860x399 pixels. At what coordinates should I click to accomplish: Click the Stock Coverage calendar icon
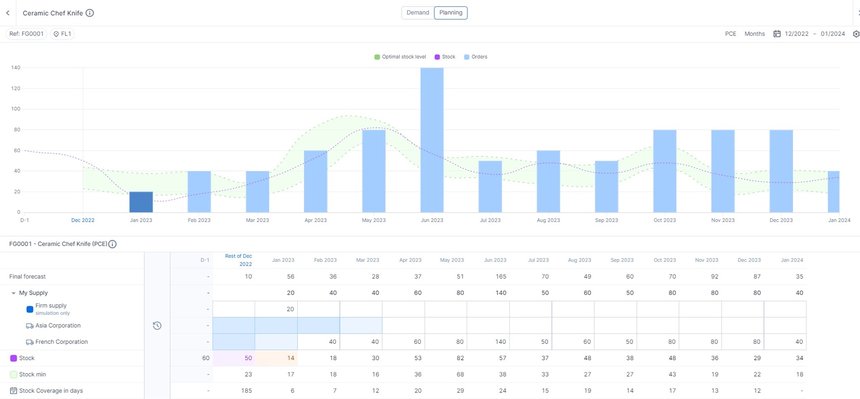pyautogui.click(x=13, y=391)
